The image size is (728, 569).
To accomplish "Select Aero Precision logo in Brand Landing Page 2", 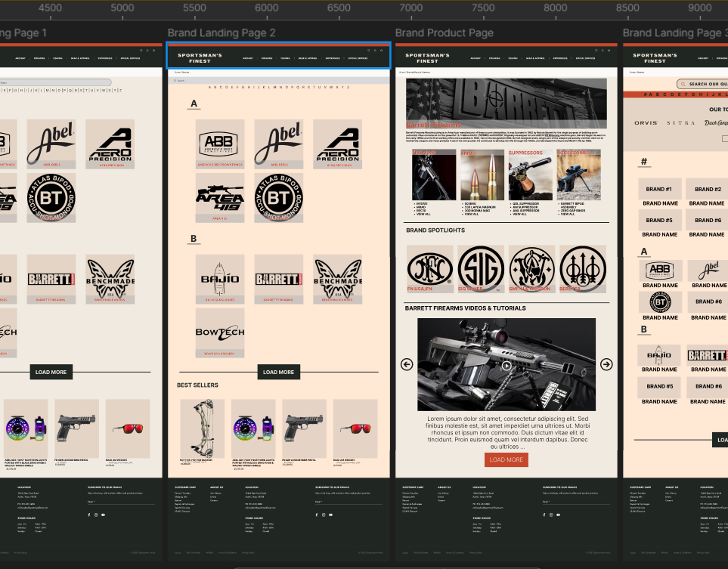I will (x=337, y=144).
